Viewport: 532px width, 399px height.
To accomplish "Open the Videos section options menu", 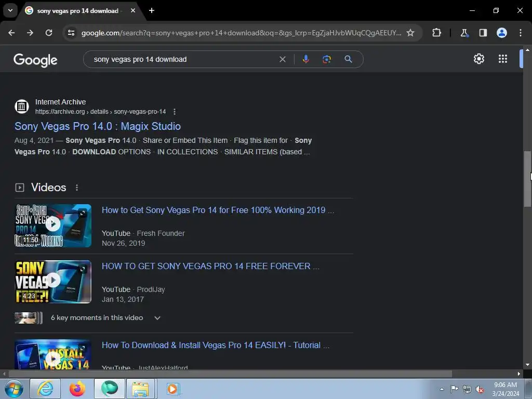I will tap(77, 188).
